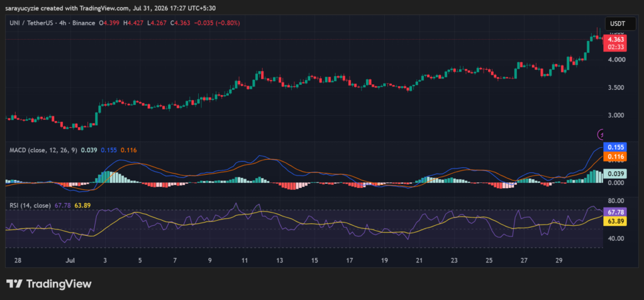Click the 40.00 RSI axis label
Viewport: 644px width, 300px height.
coord(616,238)
